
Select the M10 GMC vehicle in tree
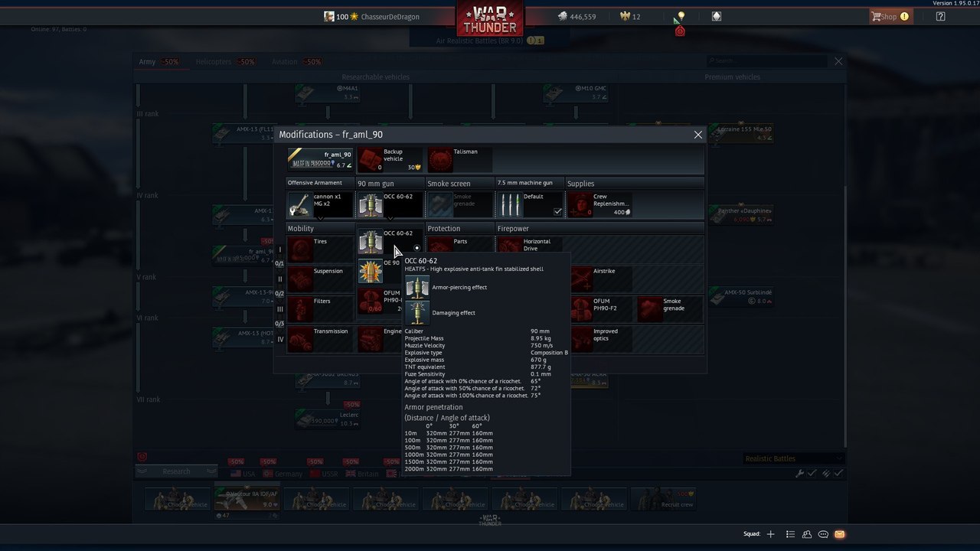[576, 93]
